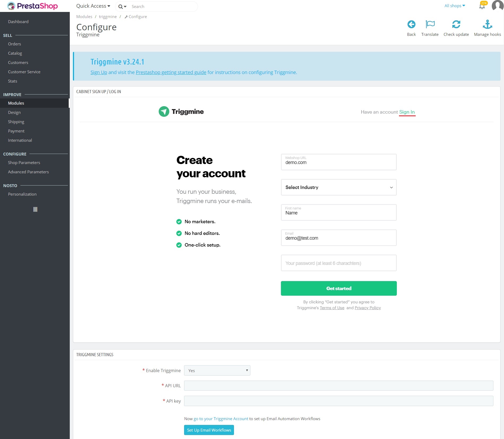Open Dashboard in the sidebar
This screenshot has width=504, height=439.
(18, 21)
